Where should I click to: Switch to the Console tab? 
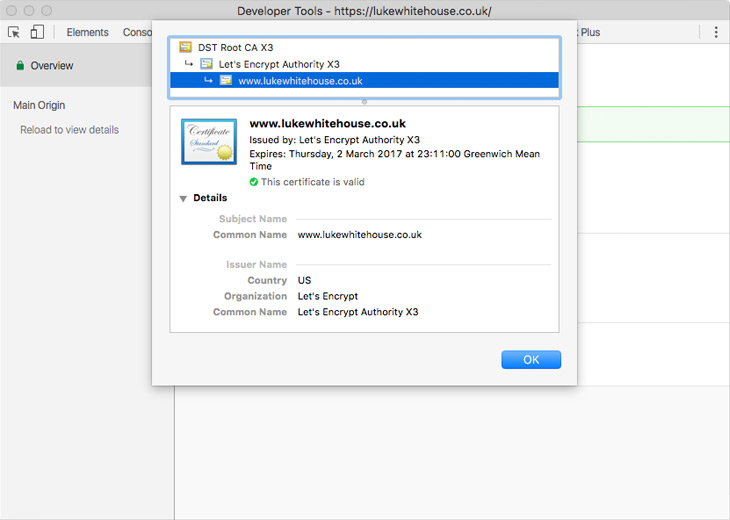click(137, 32)
